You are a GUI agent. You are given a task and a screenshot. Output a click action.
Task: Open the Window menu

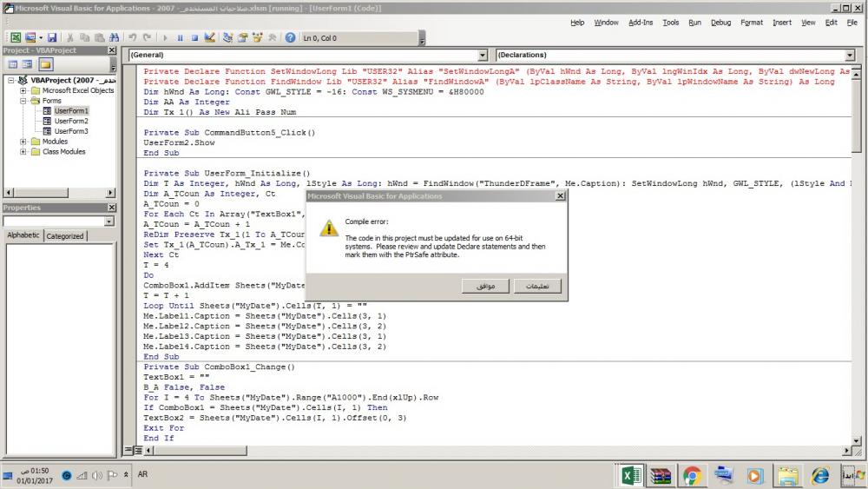[606, 23]
